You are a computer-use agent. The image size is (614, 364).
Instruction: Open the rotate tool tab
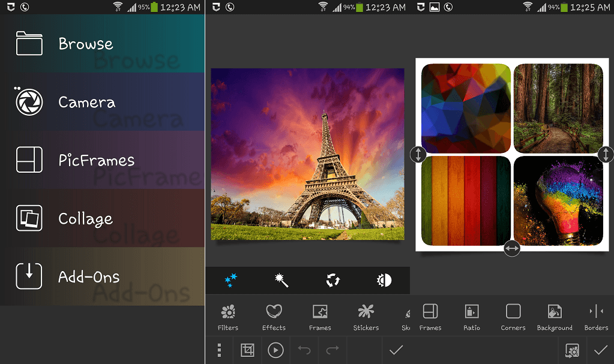(332, 280)
